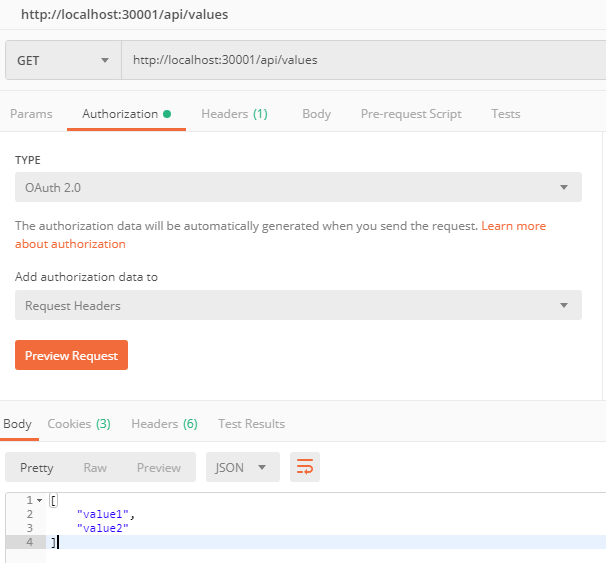
Task: Click the green dot on Authorization tab
Action: click(167, 114)
